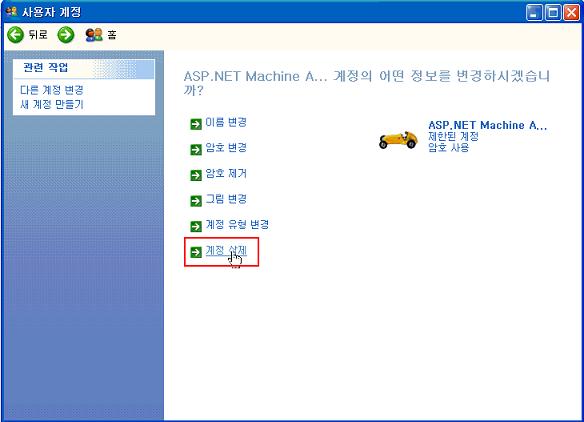Click the arrow icon beside 암호 제거
The width and height of the screenshot is (584, 422).
[x=196, y=175]
